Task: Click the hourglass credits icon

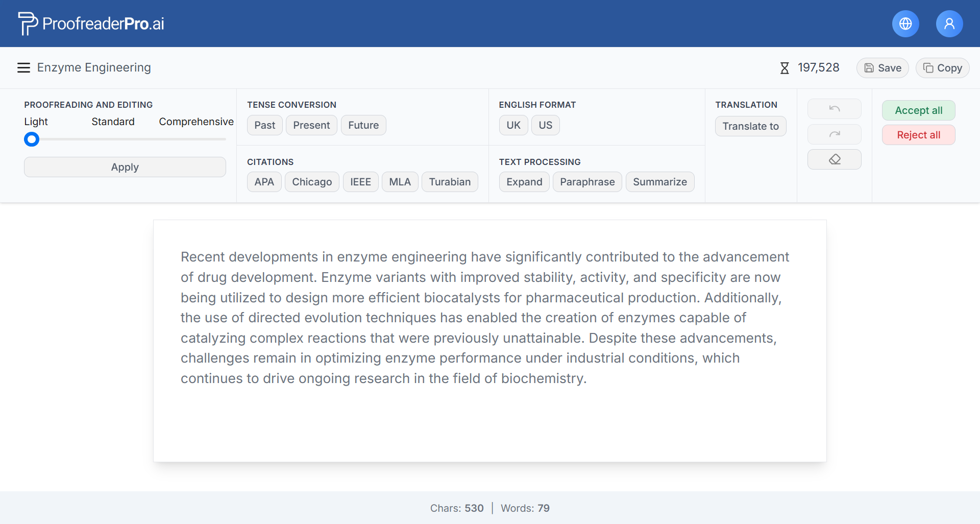Action: (785, 68)
